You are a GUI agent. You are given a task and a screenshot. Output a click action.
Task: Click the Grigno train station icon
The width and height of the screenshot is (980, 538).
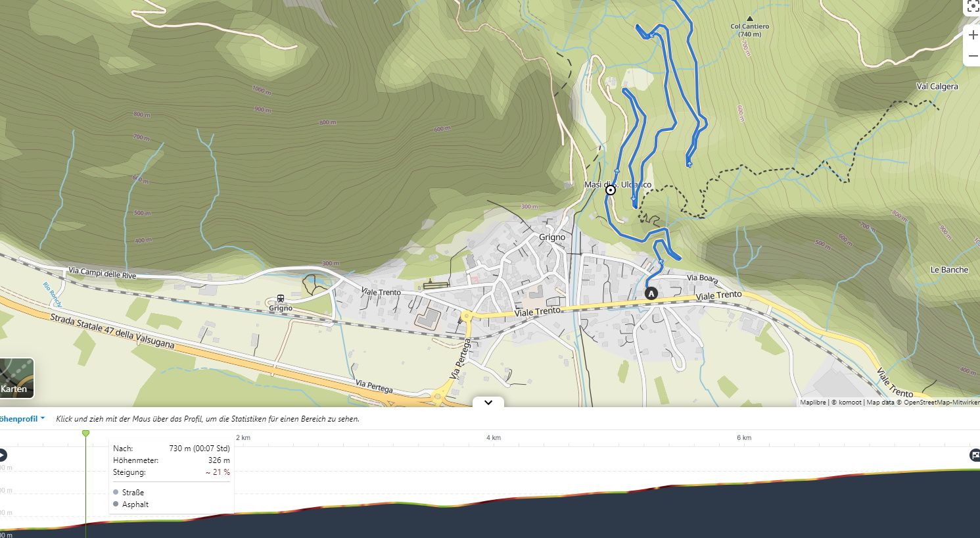click(x=281, y=298)
